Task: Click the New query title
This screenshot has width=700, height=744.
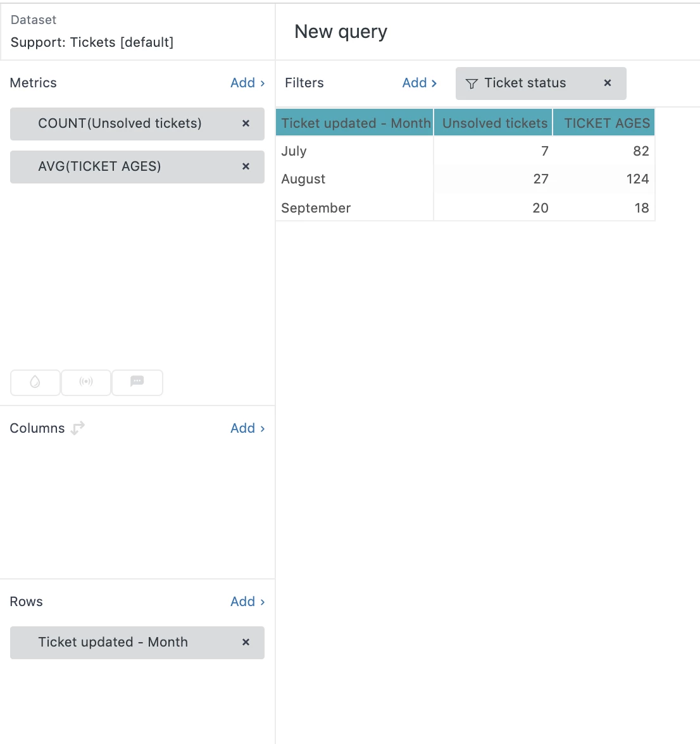Action: click(x=341, y=32)
